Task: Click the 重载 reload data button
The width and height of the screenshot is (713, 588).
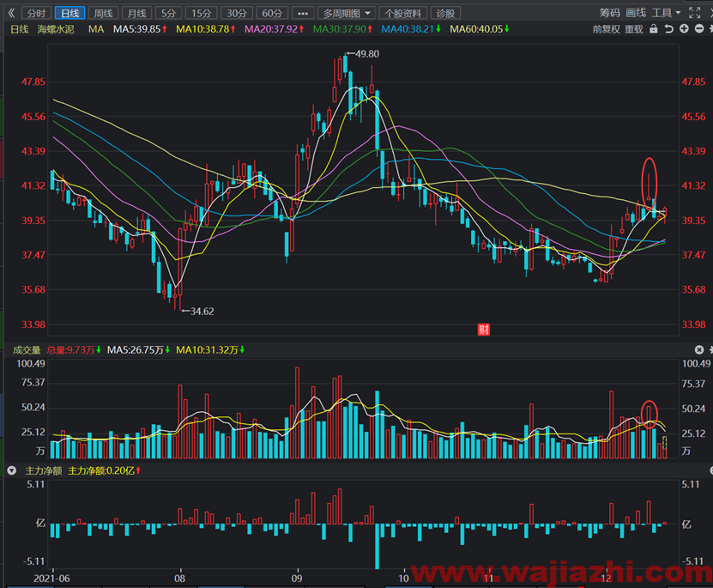Action: pyautogui.click(x=634, y=29)
